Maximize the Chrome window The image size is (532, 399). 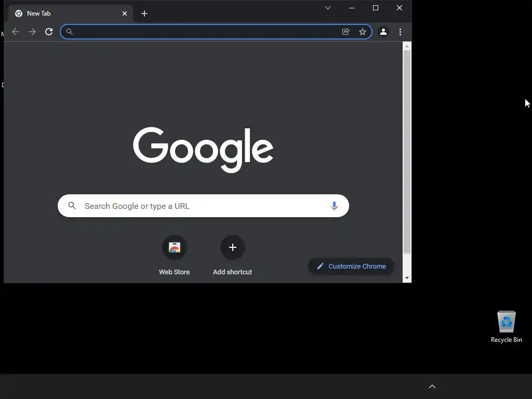376,8
